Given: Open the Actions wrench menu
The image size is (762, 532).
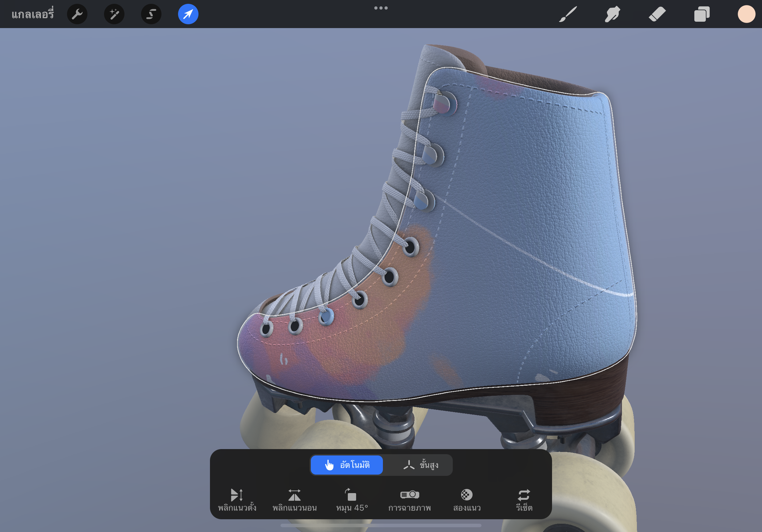Looking at the screenshot, I should tap(77, 14).
